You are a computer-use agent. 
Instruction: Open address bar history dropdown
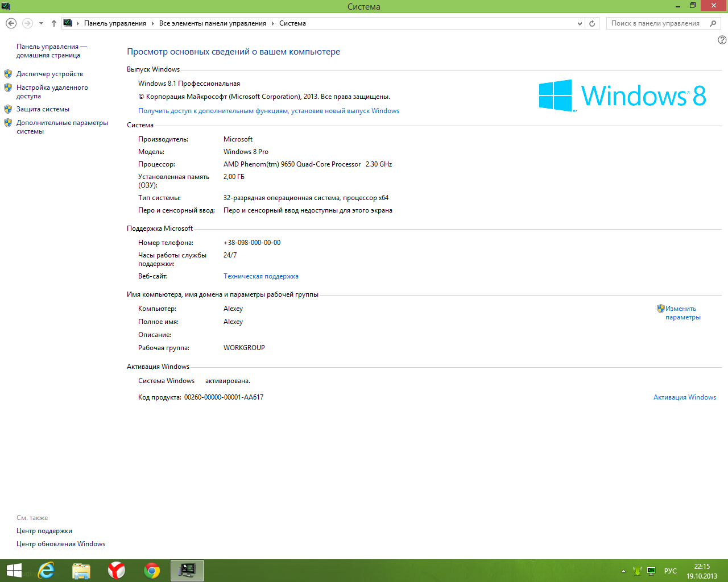tap(580, 23)
